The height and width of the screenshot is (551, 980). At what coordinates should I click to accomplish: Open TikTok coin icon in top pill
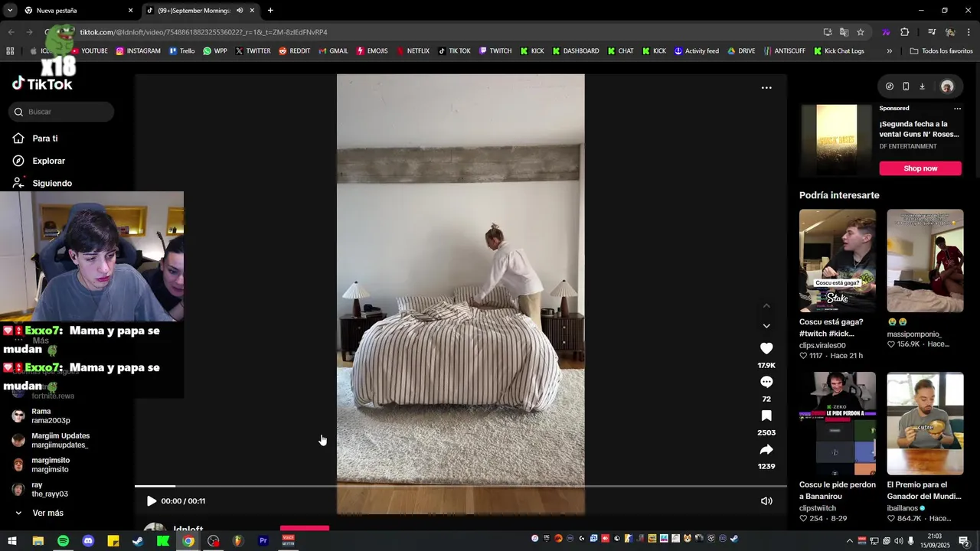coord(889,86)
